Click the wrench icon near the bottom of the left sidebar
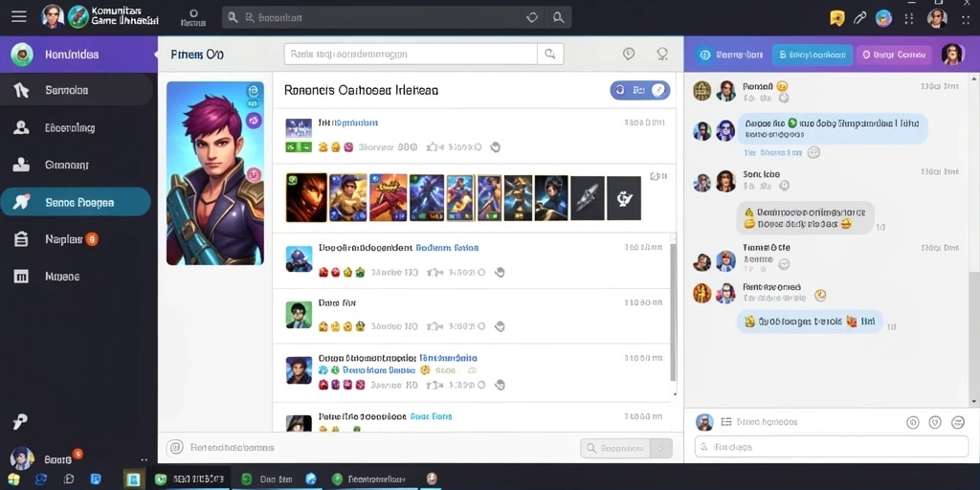 point(20,422)
